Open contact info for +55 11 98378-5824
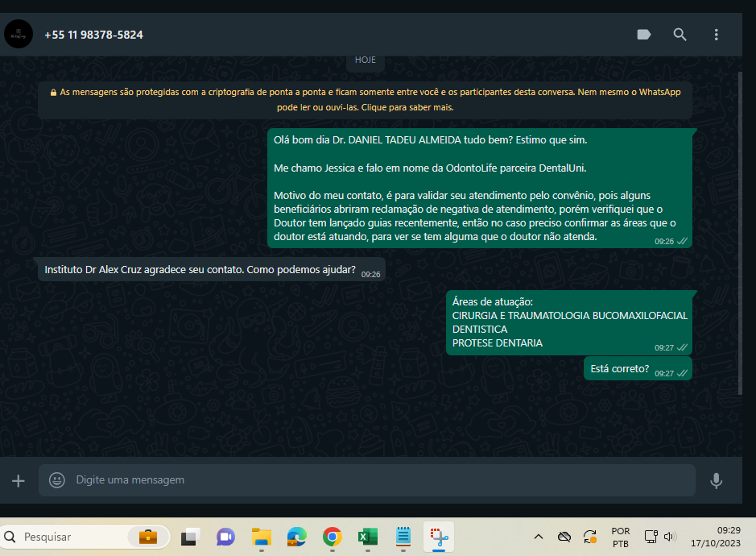756x556 pixels. (93, 35)
